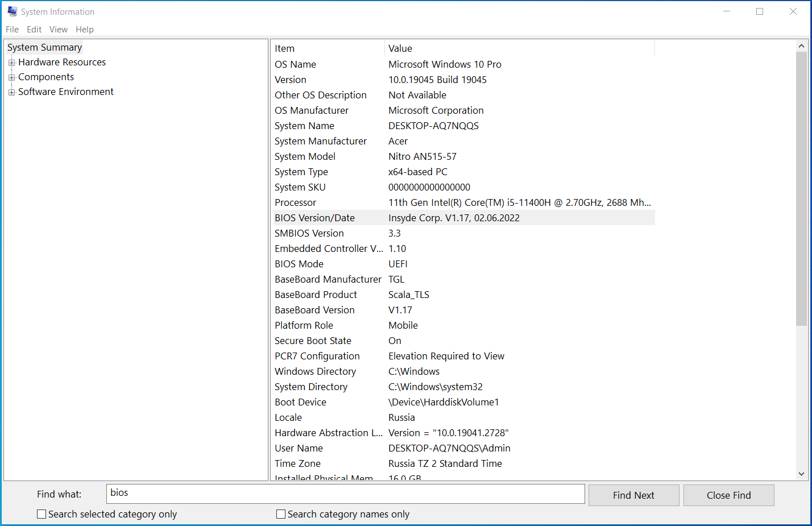Click the value Russia TZ 2 Standard Time
Screen dimensions: 812x526
tap(445, 463)
